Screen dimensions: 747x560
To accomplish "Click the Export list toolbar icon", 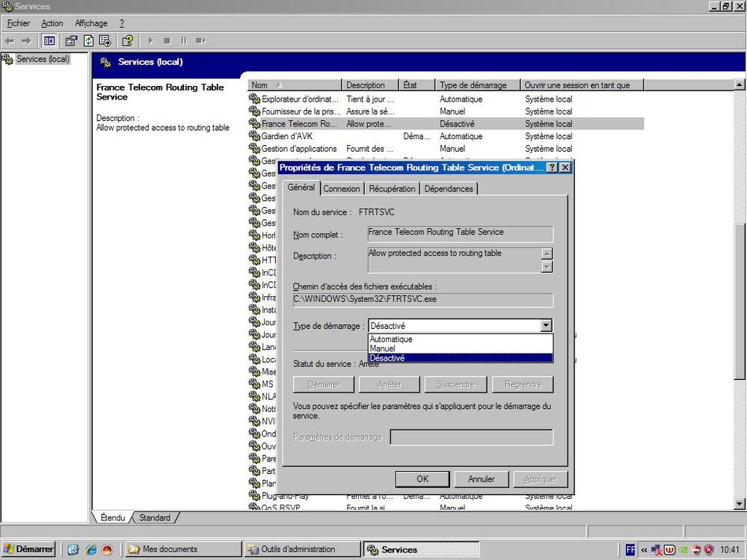I will click(x=105, y=40).
